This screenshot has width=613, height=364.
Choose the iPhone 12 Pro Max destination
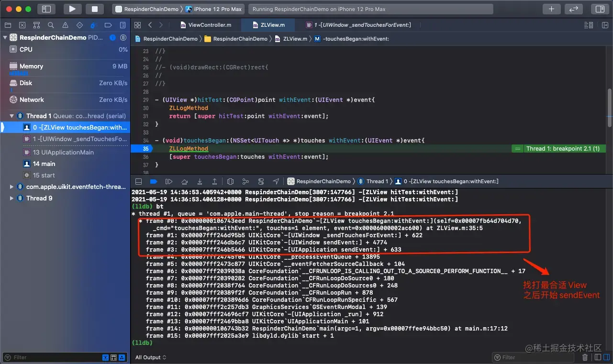pos(214,9)
